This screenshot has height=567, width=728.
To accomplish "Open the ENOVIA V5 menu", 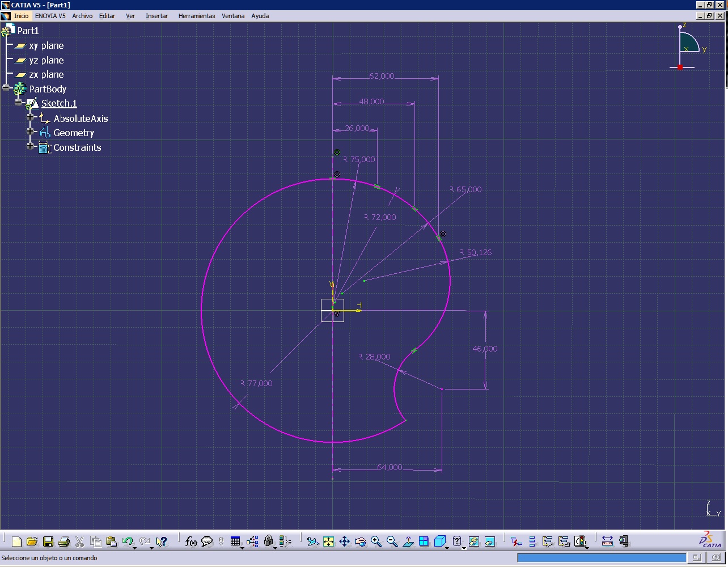I will 50,16.
